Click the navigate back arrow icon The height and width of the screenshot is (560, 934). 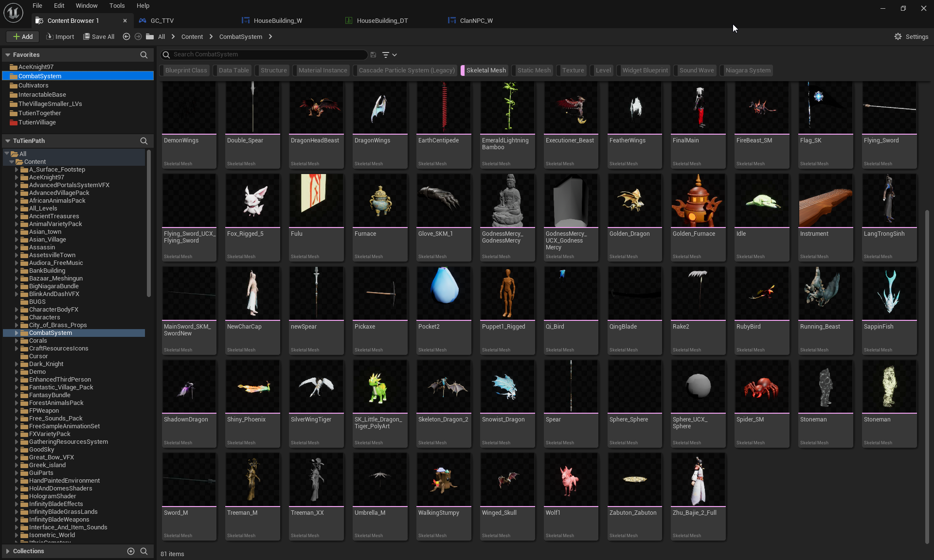126,36
